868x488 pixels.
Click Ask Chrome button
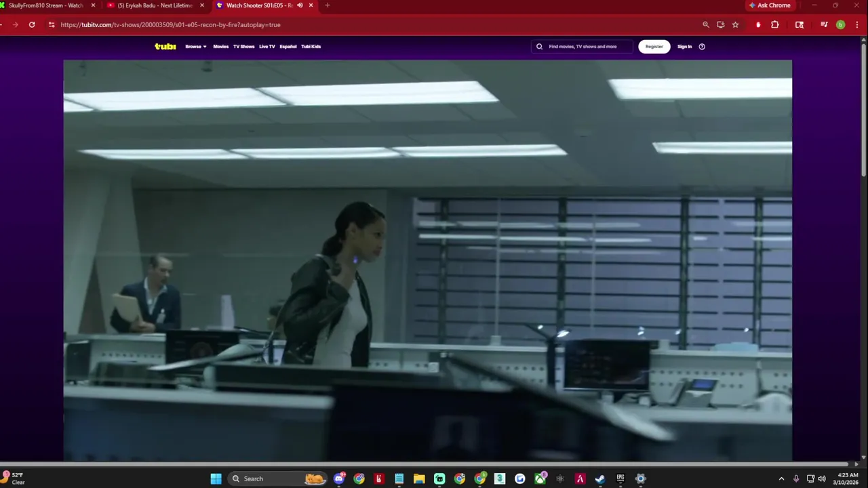pyautogui.click(x=770, y=5)
